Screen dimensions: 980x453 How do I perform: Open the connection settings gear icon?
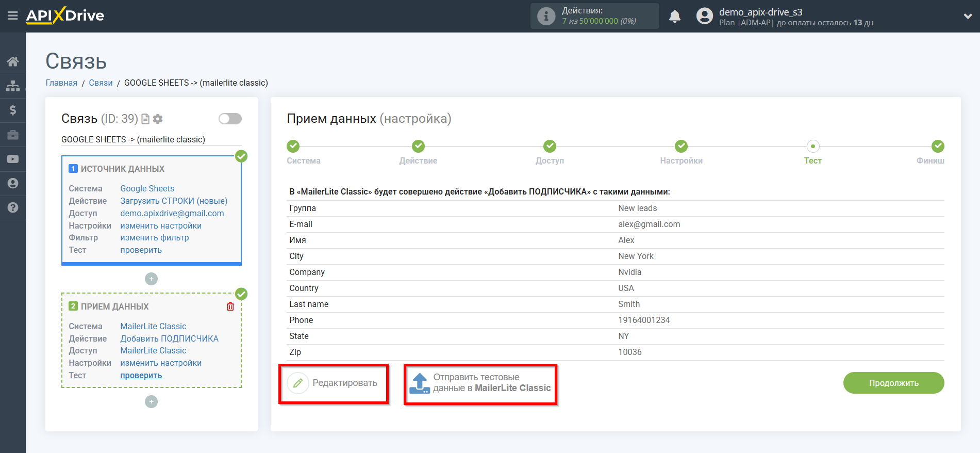coord(158,119)
